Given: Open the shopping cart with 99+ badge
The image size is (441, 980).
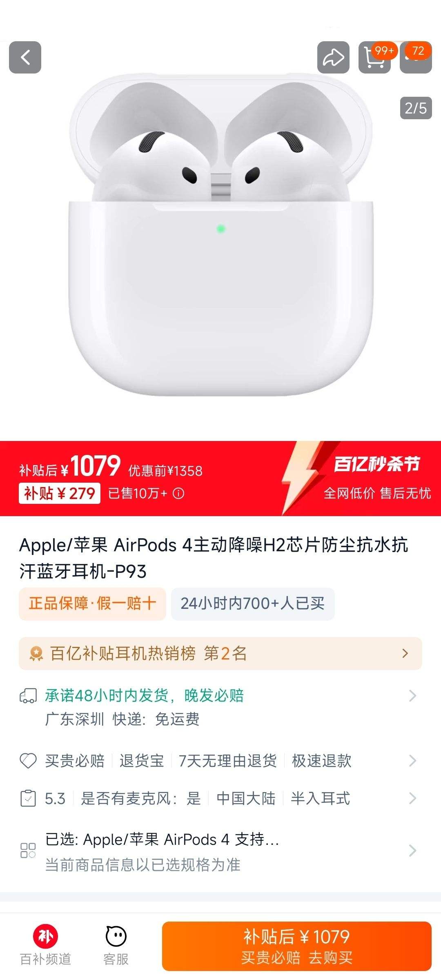Looking at the screenshot, I should 374,57.
